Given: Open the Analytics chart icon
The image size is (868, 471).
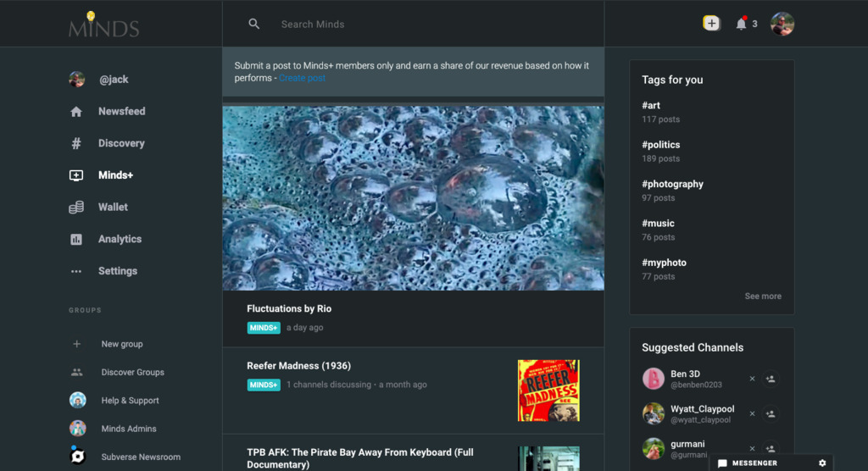Looking at the screenshot, I should click(76, 239).
